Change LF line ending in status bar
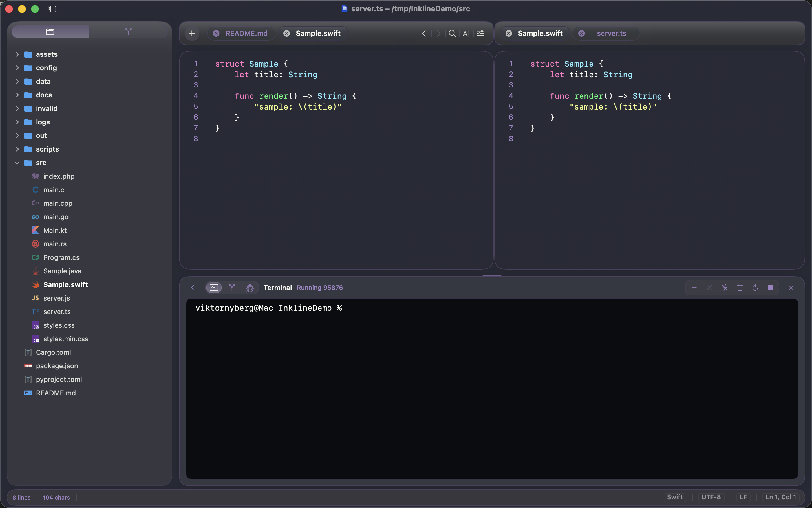This screenshot has width=812, height=508. 743,497
